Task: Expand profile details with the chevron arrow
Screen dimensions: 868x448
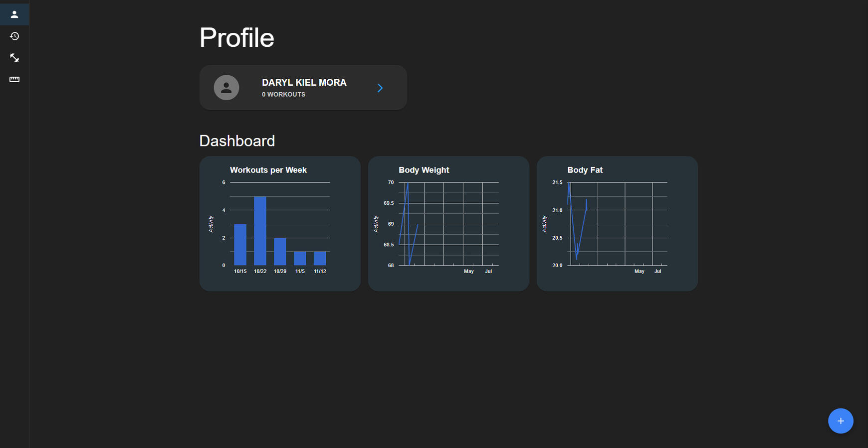Action: pyautogui.click(x=380, y=88)
